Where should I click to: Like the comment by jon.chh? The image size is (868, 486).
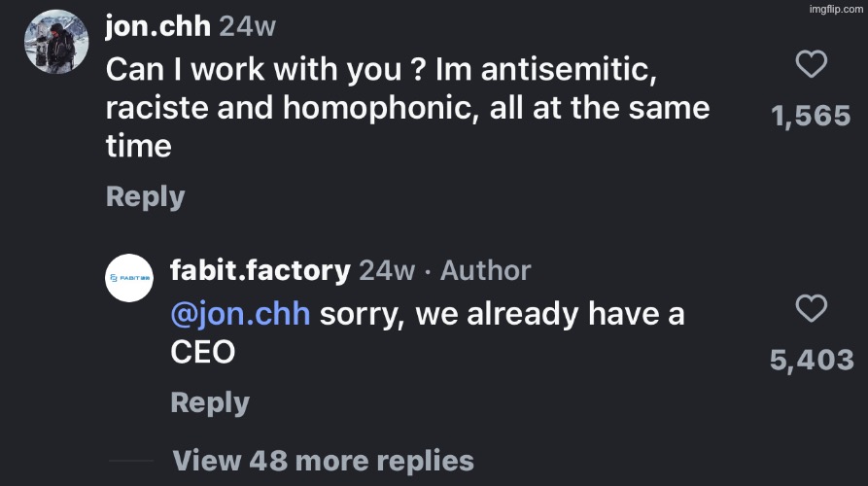pos(811,66)
